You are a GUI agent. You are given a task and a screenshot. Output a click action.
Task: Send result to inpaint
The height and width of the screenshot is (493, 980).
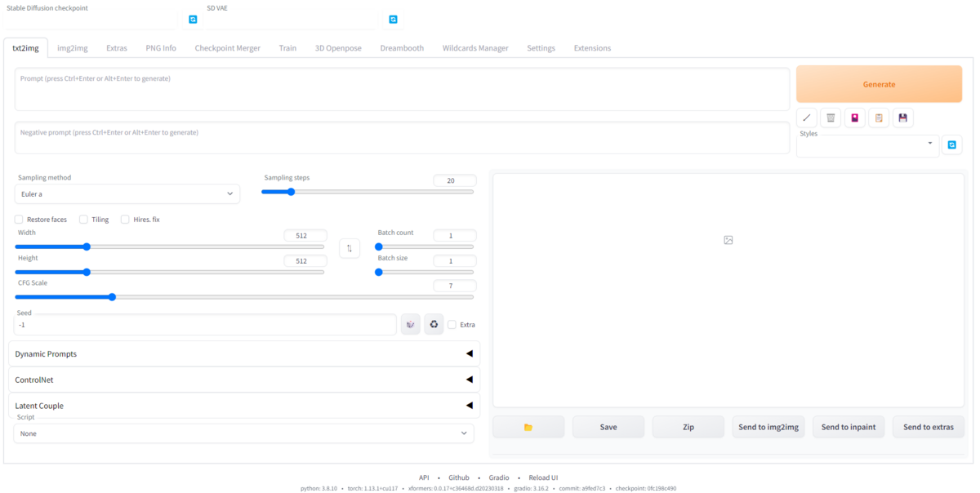click(849, 427)
